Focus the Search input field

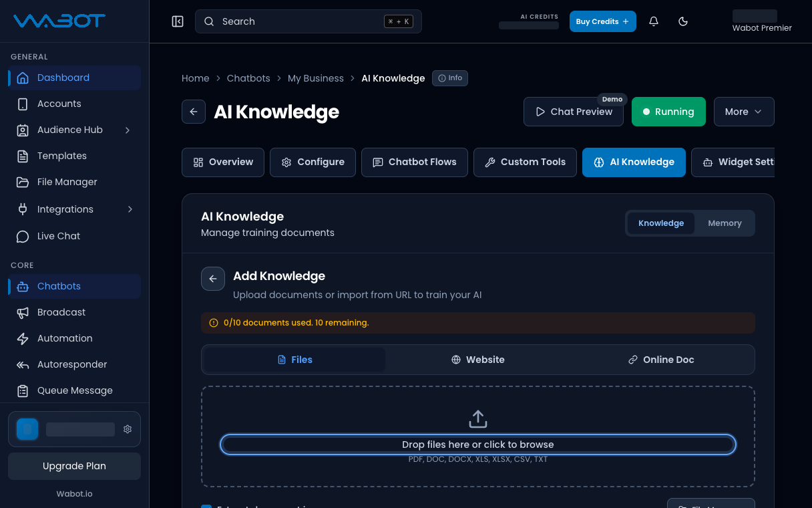pyautogui.click(x=309, y=21)
